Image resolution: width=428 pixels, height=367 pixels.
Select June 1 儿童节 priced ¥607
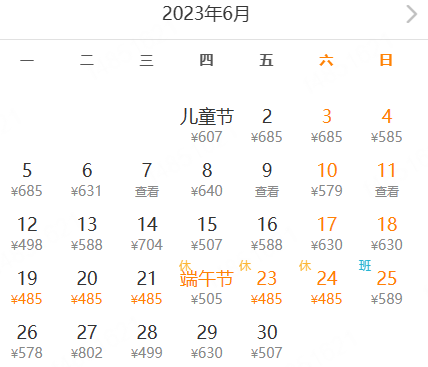click(207, 126)
